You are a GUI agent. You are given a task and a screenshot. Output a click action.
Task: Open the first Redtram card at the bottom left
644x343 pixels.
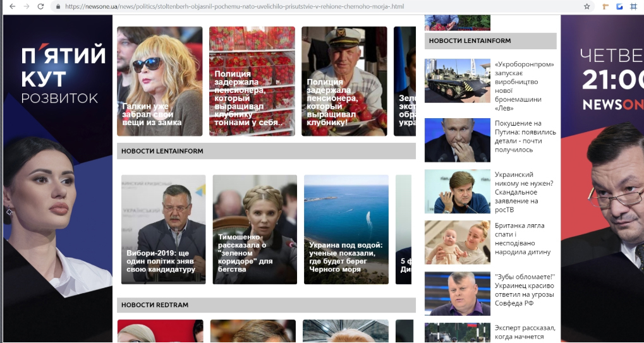(x=160, y=331)
